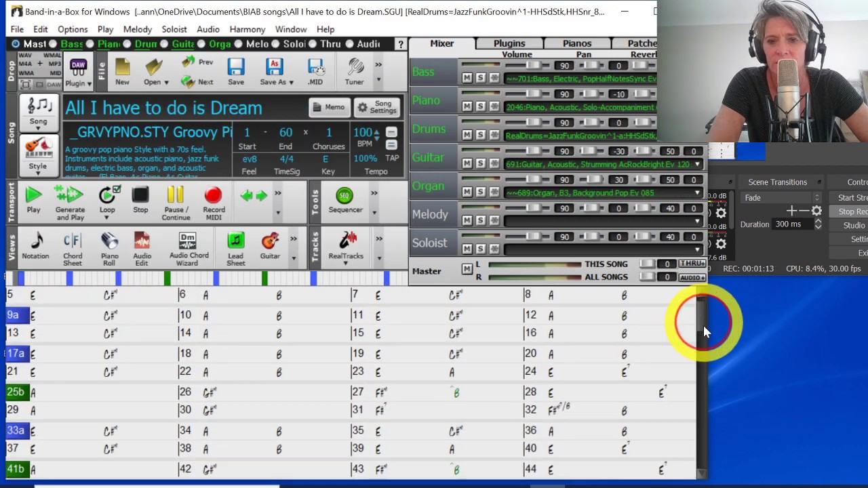
Task: Solo the Piano track
Action: pos(480,106)
